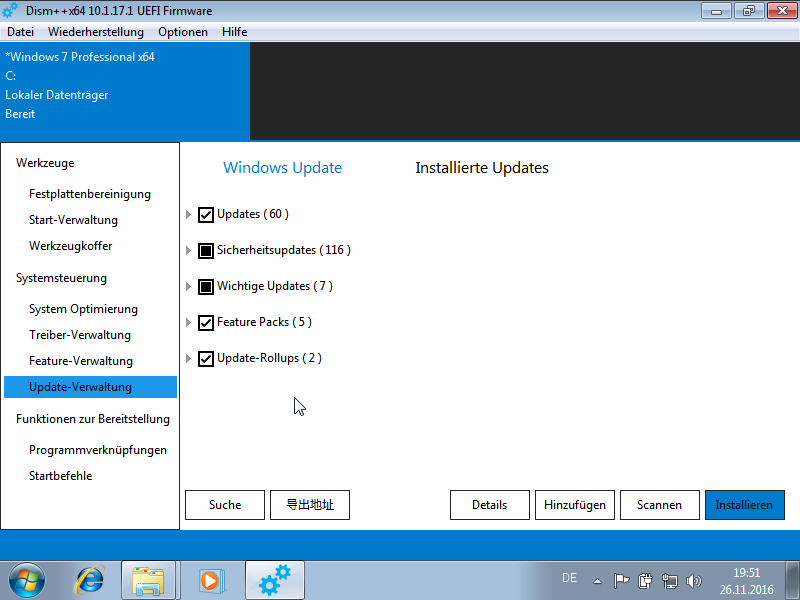The image size is (800, 600).
Task: Toggle the Updates (60) checkbox
Action: tap(206, 215)
